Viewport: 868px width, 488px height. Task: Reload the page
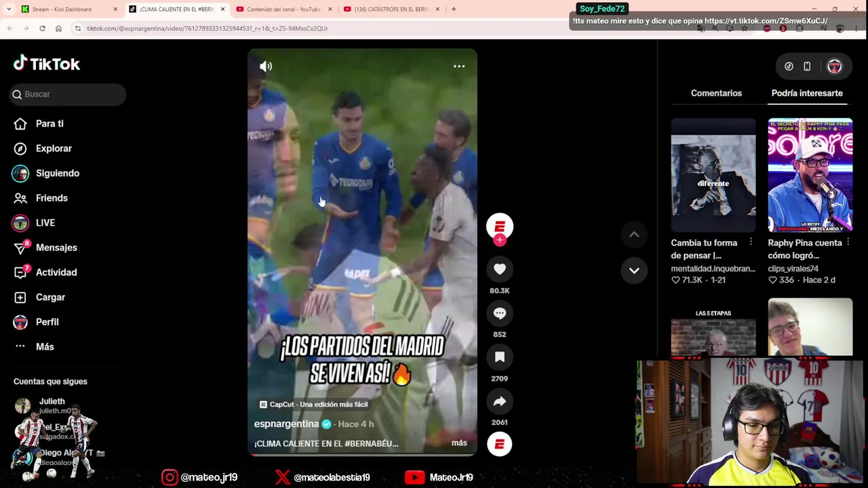tap(42, 28)
